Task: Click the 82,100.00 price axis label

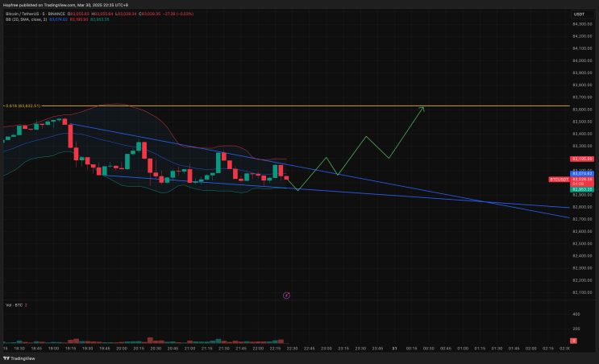Action: (582, 292)
